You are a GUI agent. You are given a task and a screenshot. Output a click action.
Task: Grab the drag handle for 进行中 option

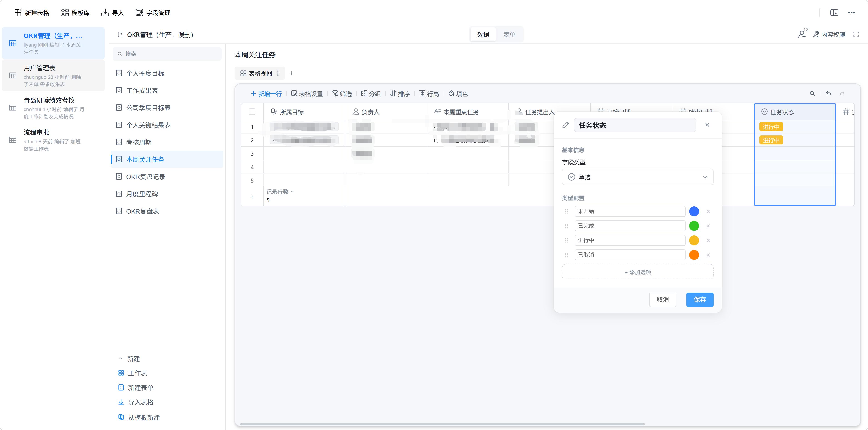tap(566, 240)
